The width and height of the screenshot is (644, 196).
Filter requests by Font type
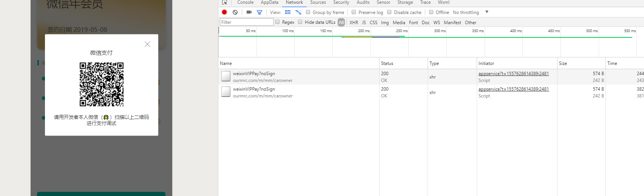[x=413, y=22]
